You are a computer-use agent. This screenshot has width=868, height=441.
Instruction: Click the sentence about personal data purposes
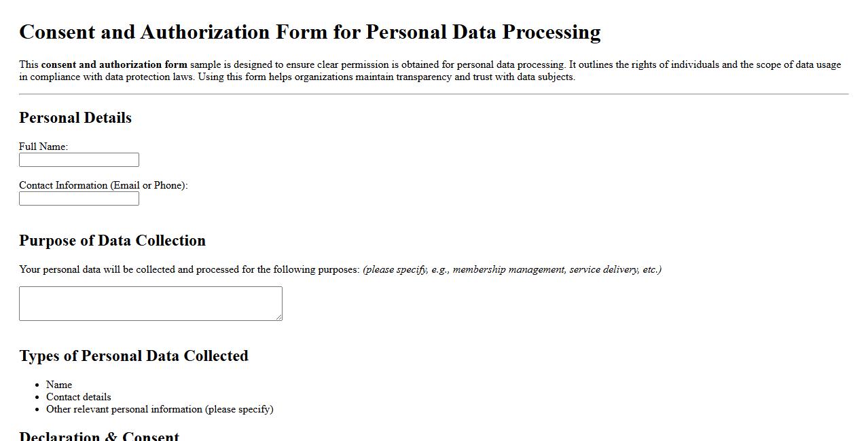[190, 269]
